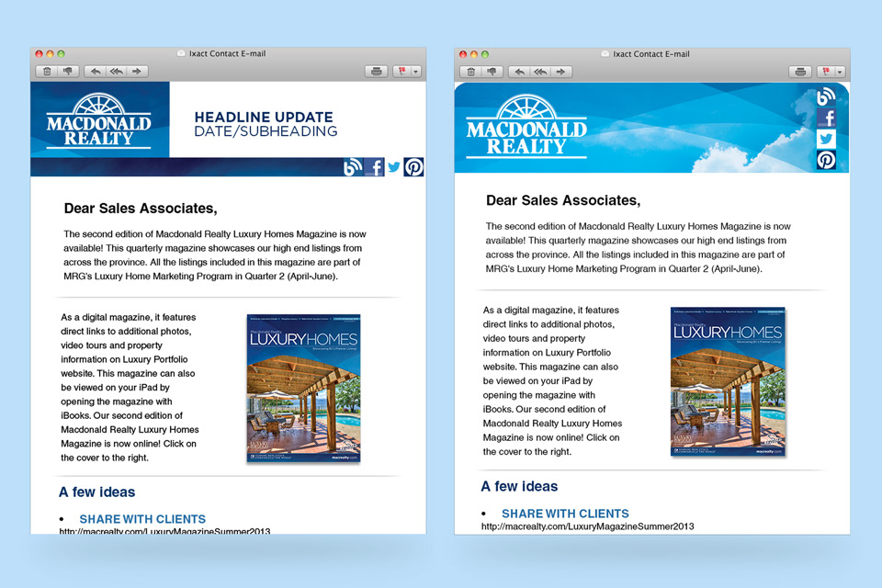
Task: Click the A few ideas heading in left email
Action: (x=96, y=492)
